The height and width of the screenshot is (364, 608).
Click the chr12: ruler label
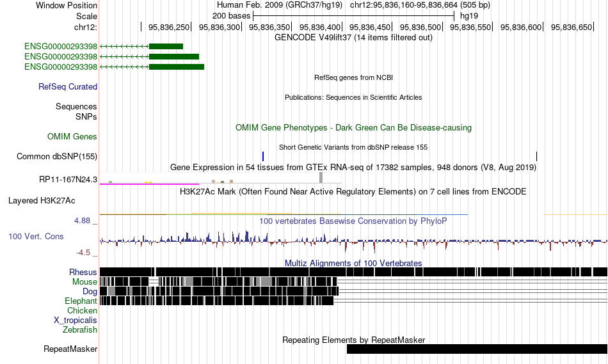tap(85, 27)
